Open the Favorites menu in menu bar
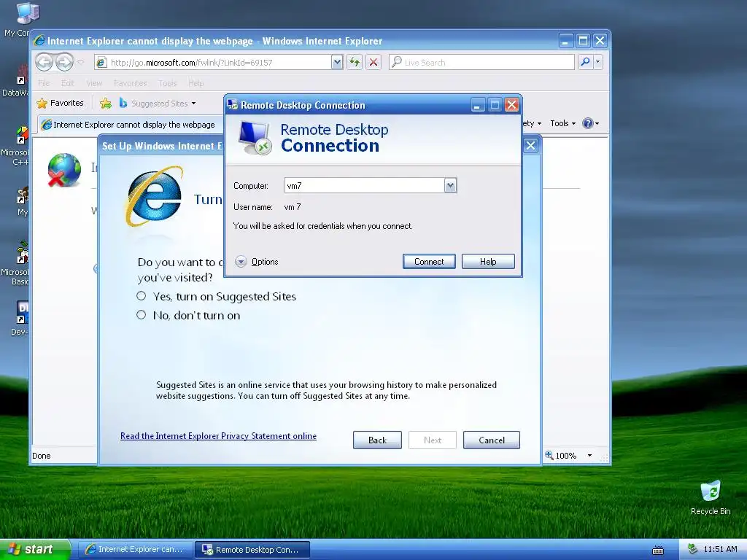This screenshot has height=560, width=747. coord(130,83)
